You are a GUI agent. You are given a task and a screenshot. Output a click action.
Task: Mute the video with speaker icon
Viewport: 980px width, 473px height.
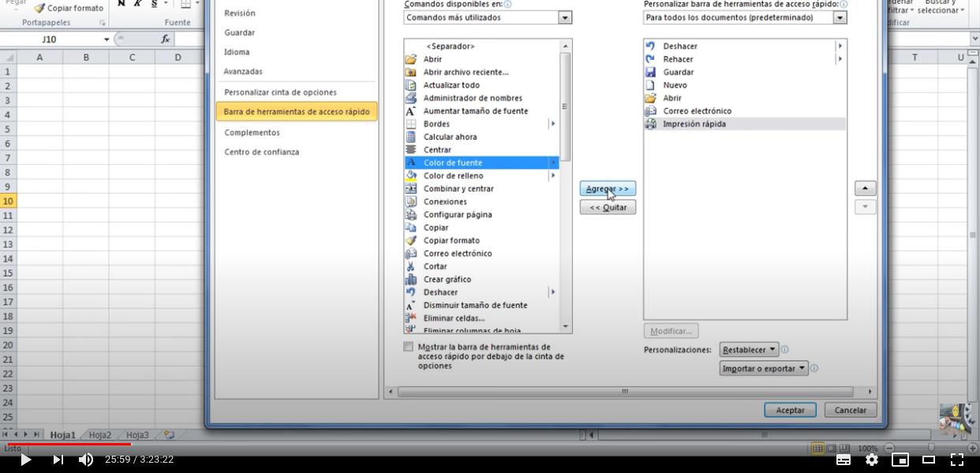(x=86, y=460)
